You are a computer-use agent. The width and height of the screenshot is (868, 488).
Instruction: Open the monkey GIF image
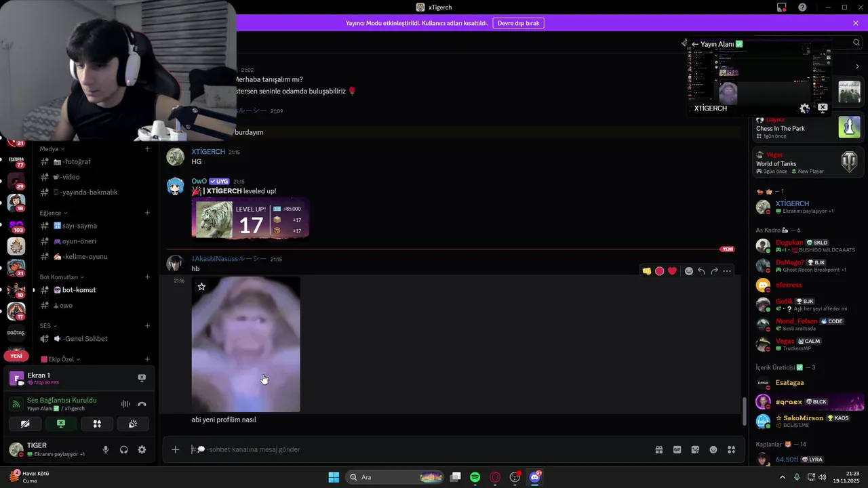[245, 344]
